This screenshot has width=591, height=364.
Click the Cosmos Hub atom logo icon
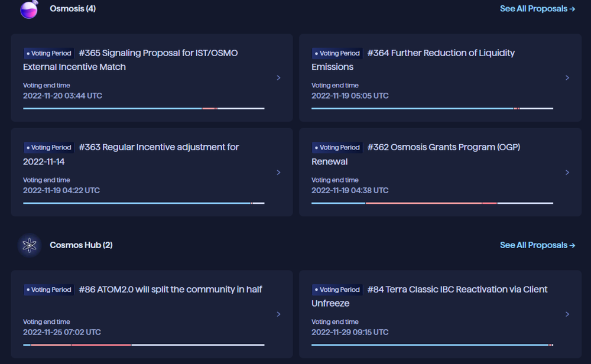[x=30, y=245]
